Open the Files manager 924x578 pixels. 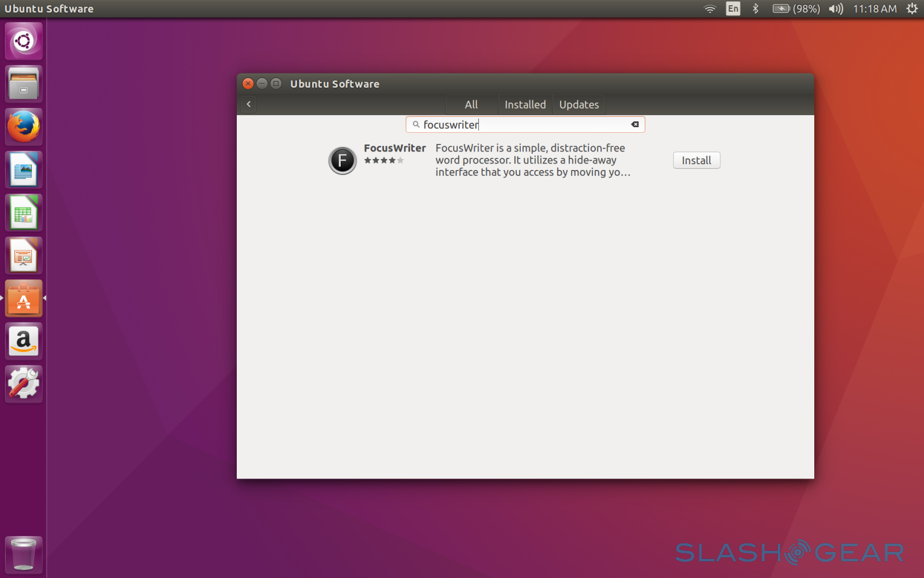coord(24,84)
